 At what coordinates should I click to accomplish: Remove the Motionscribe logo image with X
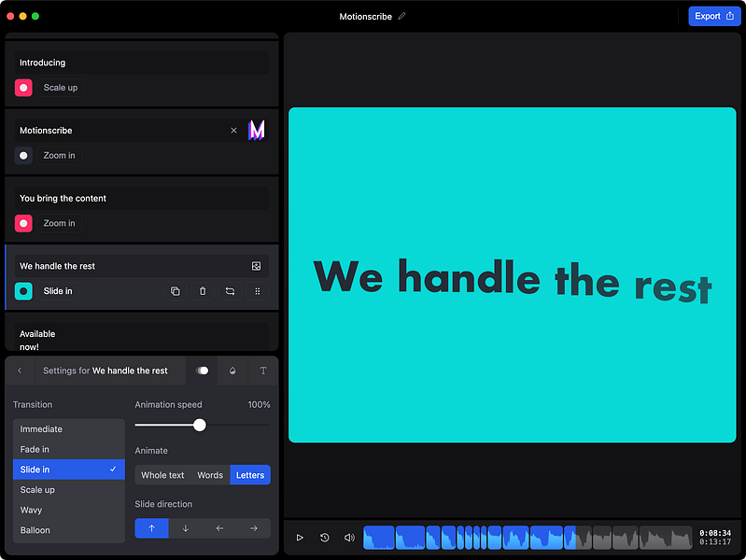[233, 131]
